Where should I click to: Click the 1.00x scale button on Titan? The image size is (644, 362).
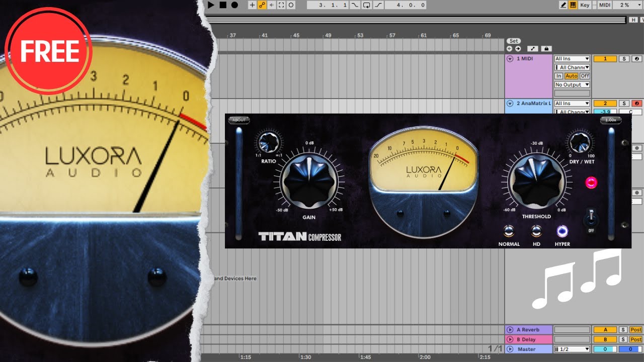click(x=611, y=120)
